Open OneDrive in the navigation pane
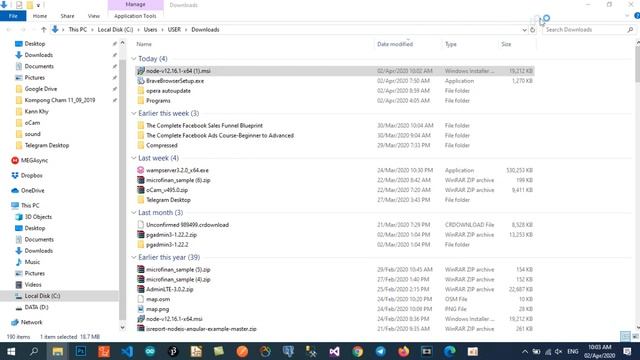The height and width of the screenshot is (360, 640). [x=28, y=191]
